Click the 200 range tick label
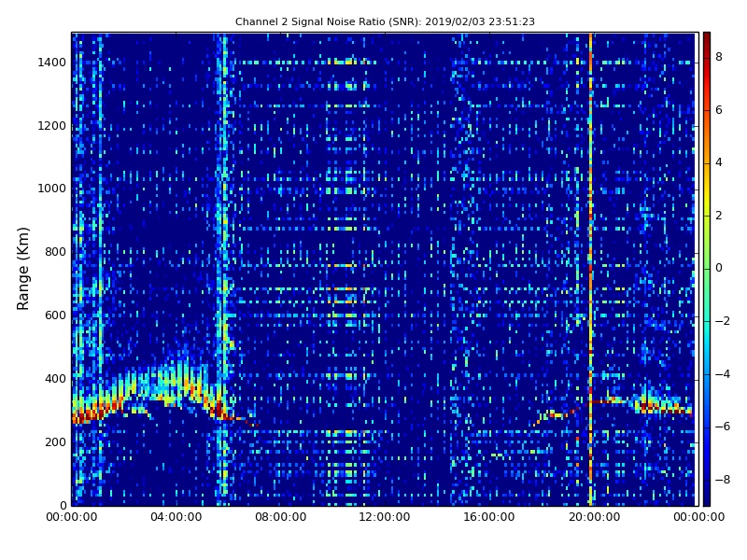Screen dimensions: 747x560 [x=55, y=441]
